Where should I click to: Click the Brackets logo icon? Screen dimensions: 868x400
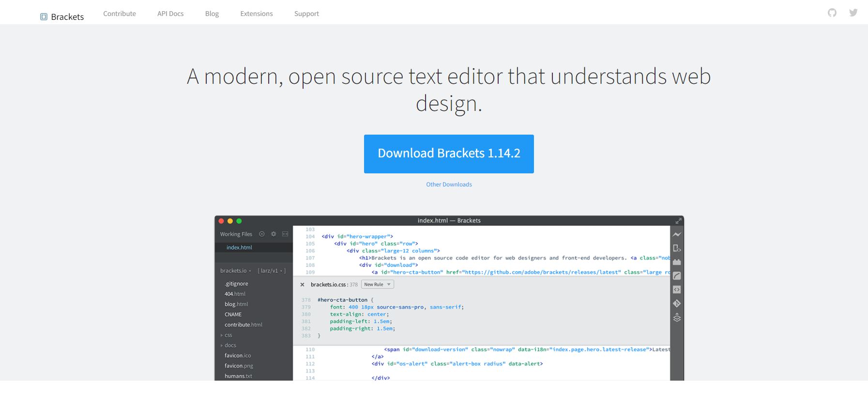(44, 17)
